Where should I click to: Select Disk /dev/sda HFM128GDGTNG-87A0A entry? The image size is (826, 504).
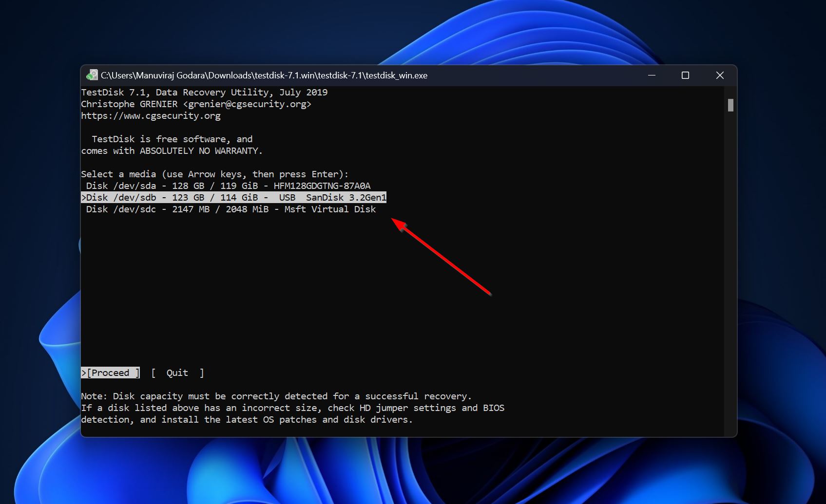[228, 186]
